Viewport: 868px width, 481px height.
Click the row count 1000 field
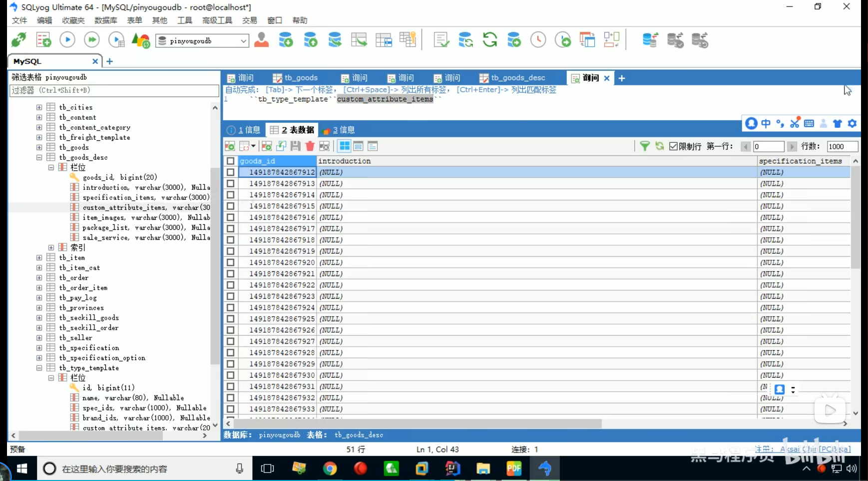point(842,146)
